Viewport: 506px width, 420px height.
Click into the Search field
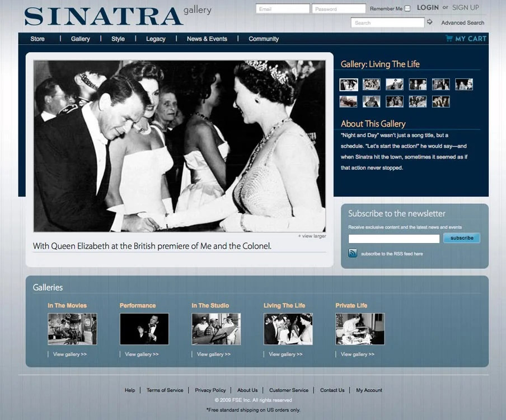pyautogui.click(x=387, y=22)
